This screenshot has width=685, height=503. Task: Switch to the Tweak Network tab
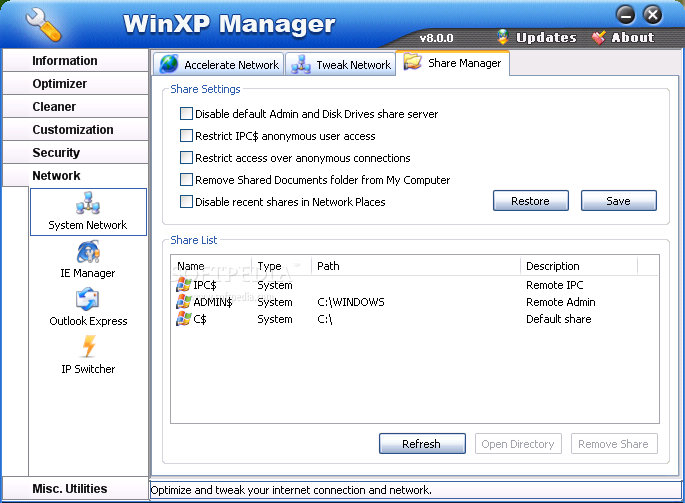pos(341,64)
